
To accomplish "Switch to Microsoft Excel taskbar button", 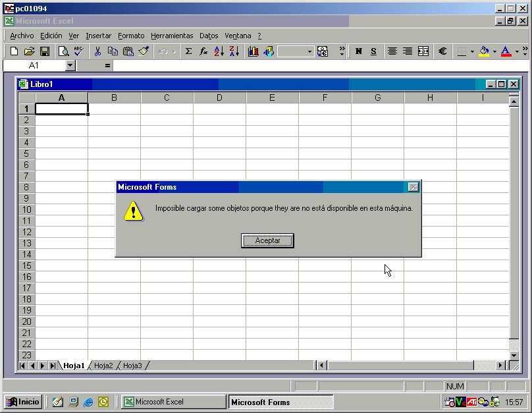I will tap(174, 402).
